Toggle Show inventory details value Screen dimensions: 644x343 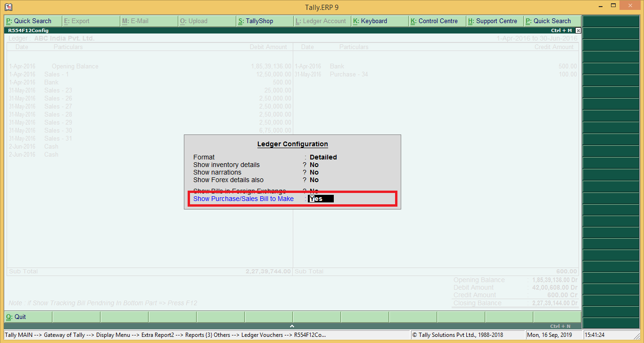314,165
